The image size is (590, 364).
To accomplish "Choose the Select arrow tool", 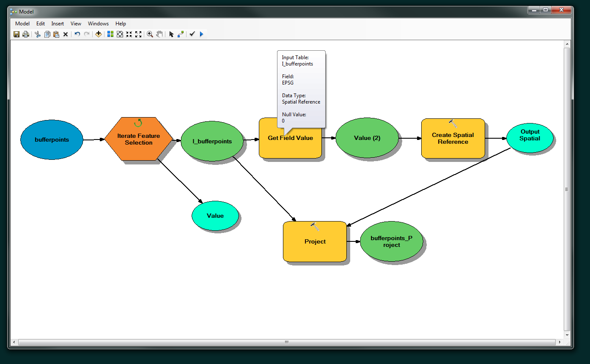I will point(171,34).
